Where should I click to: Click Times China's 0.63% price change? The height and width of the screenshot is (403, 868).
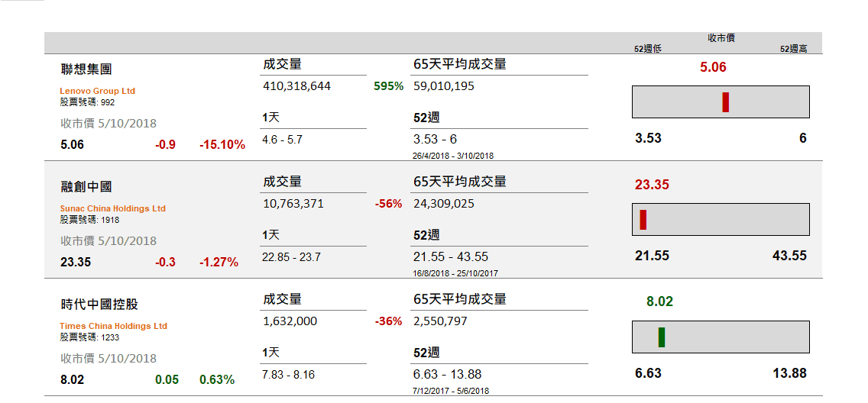[217, 380]
